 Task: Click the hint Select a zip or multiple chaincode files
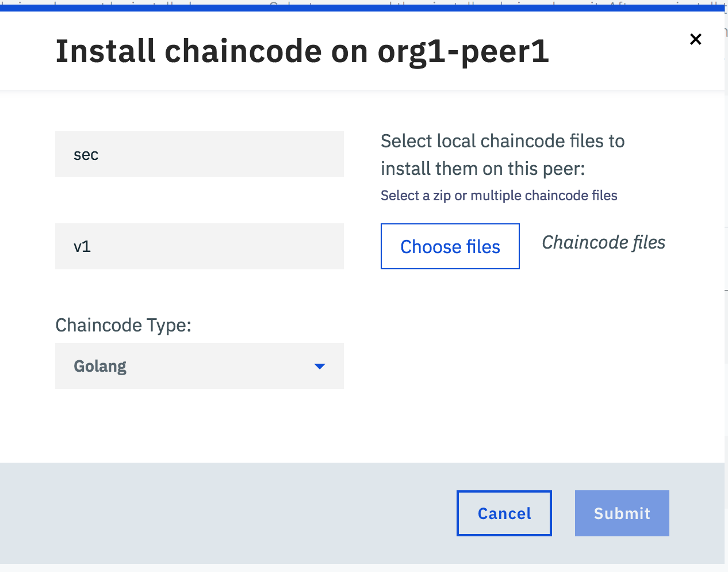(499, 196)
